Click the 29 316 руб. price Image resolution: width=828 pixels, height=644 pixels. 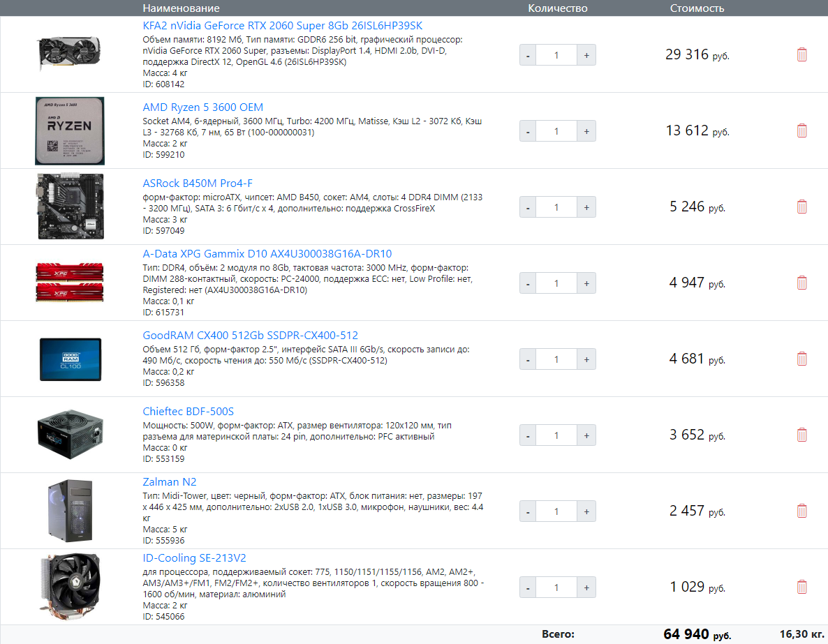[697, 54]
